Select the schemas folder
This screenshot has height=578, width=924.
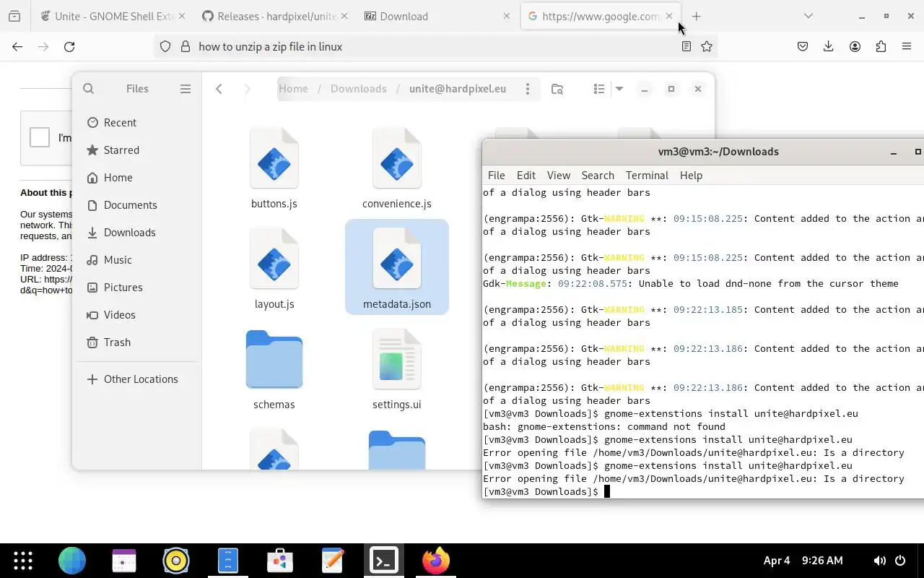[274, 368]
